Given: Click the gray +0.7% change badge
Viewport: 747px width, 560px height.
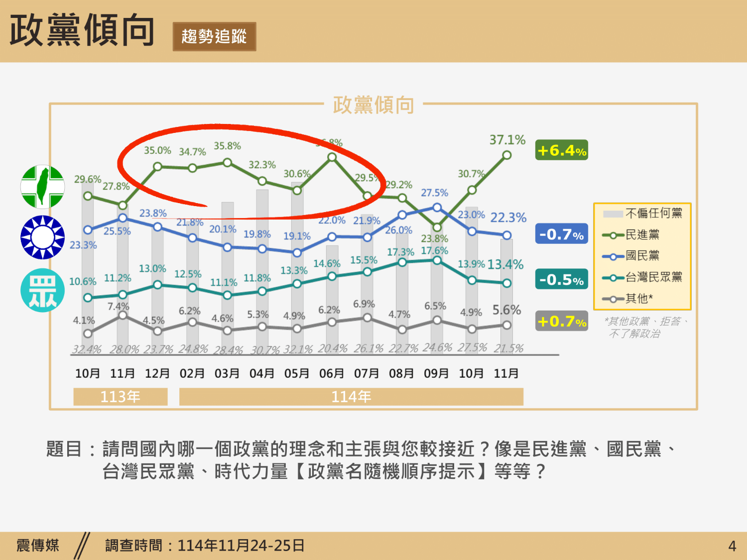Looking at the screenshot, I should click(x=561, y=321).
